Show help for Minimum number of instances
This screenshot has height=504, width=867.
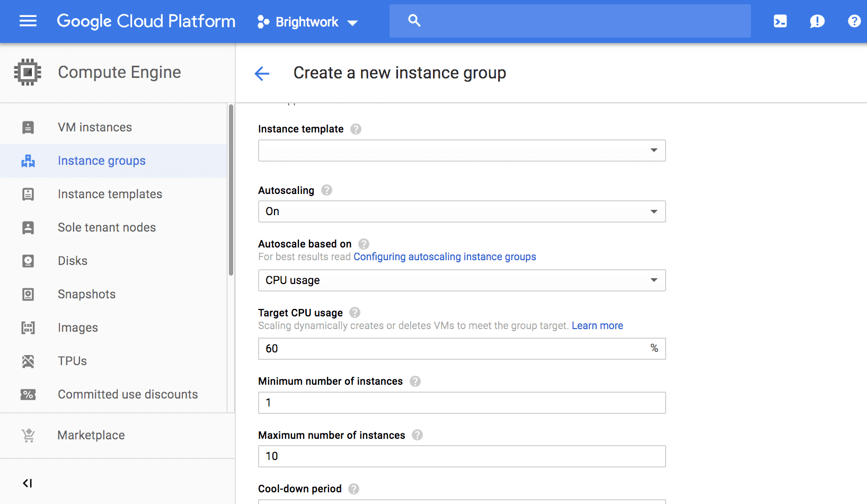point(415,381)
